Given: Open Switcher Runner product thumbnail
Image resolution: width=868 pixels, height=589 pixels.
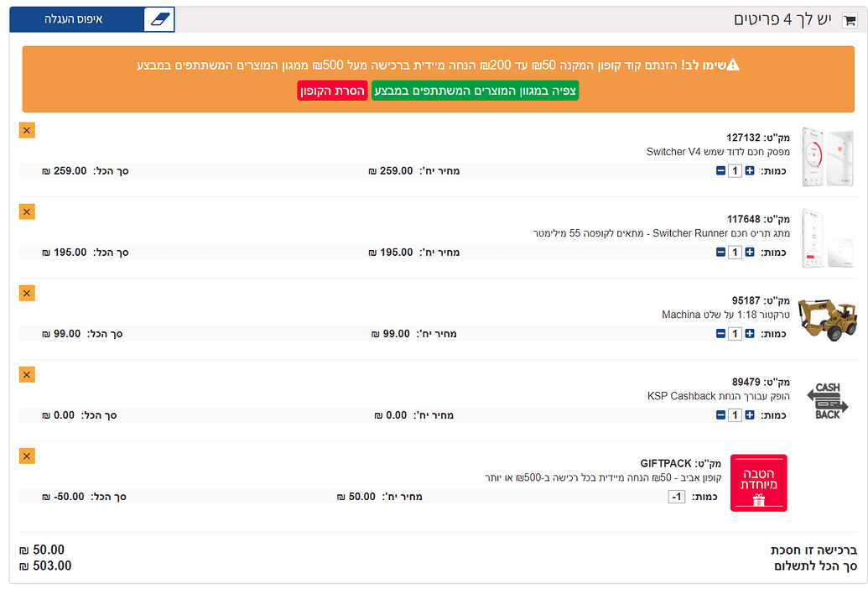Looking at the screenshot, I should 827,238.
